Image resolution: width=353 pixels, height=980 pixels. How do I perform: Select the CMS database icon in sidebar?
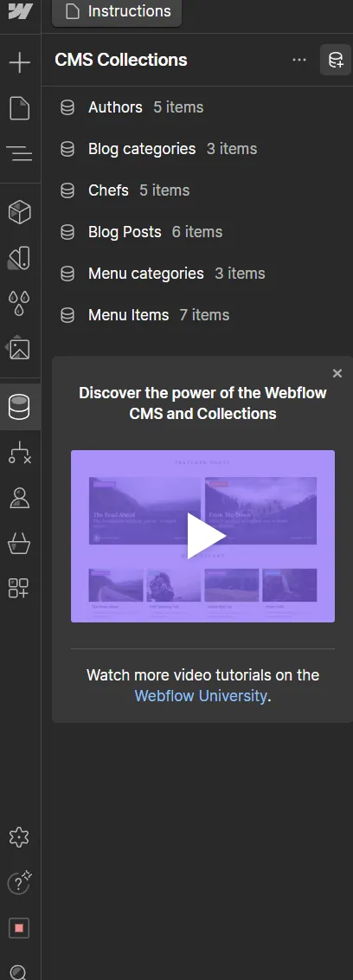pos(20,407)
